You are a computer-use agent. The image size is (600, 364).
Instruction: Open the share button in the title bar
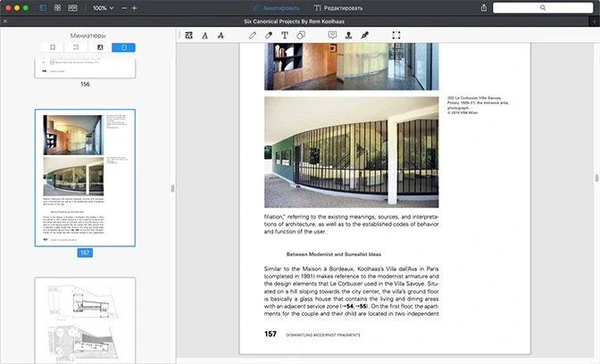pyautogui.click(x=484, y=8)
